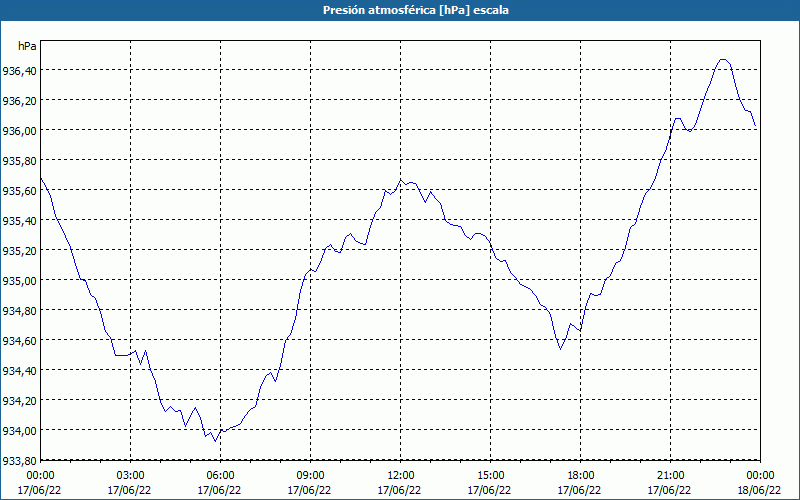
Task: Click the pressure curve minimum near 06:00
Action: [215, 441]
